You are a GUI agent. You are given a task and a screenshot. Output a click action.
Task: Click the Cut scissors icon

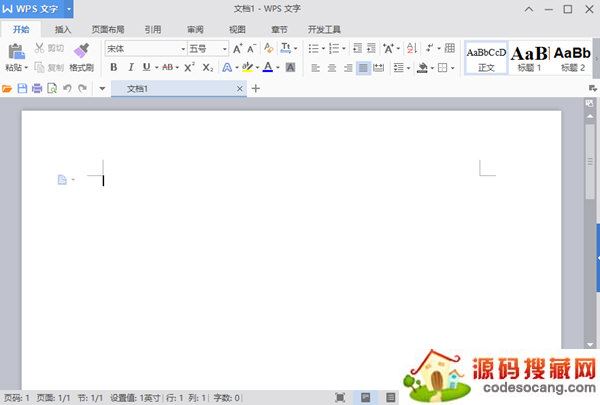point(39,48)
